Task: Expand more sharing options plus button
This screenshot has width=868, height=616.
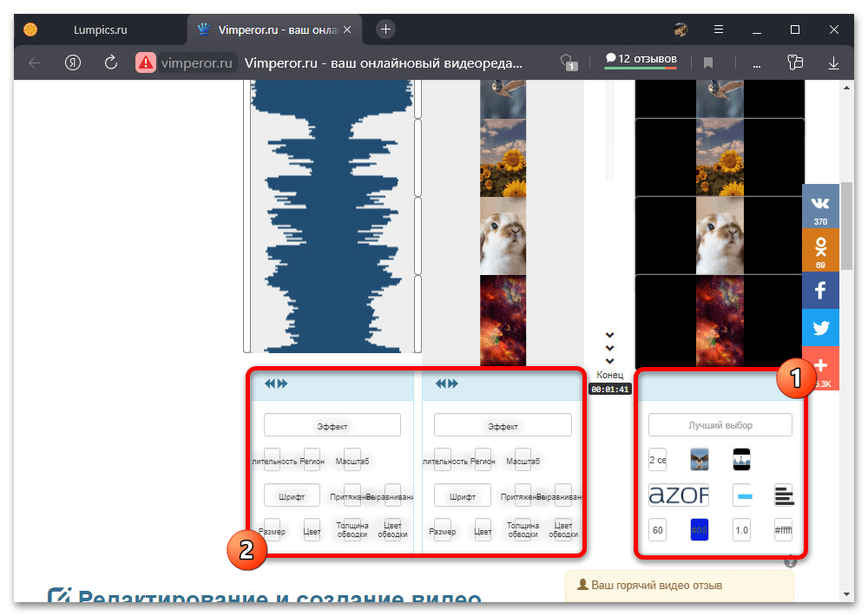Action: click(x=820, y=367)
